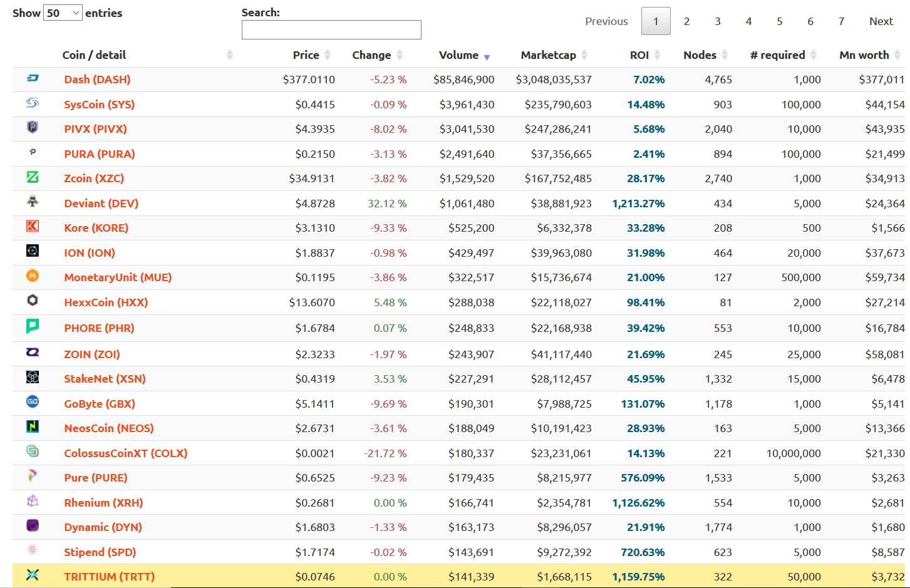This screenshot has height=588, width=910.
Task: Go to page 4 of results
Action: point(748,21)
